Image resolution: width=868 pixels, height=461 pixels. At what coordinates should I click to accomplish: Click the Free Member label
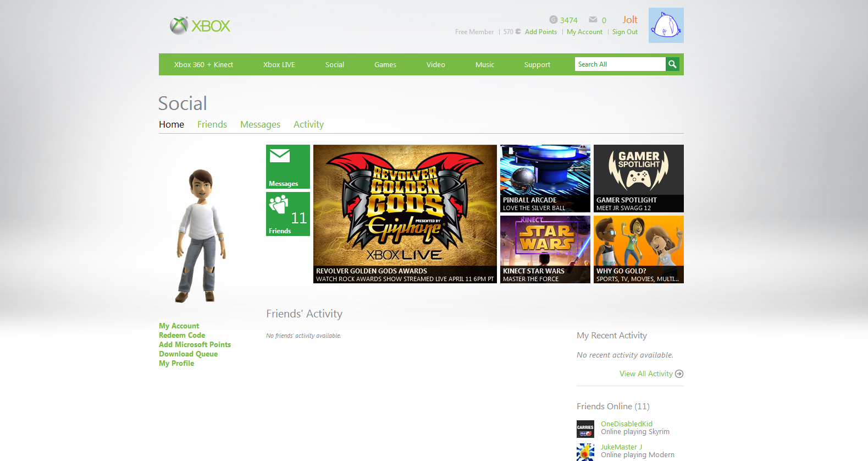pyautogui.click(x=474, y=32)
